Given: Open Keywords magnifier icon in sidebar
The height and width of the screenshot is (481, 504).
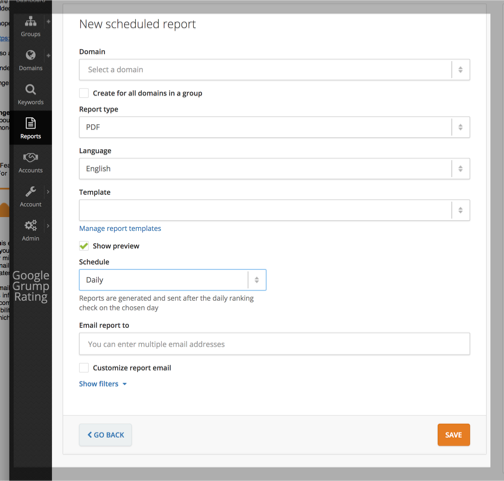Looking at the screenshot, I should 30,89.
